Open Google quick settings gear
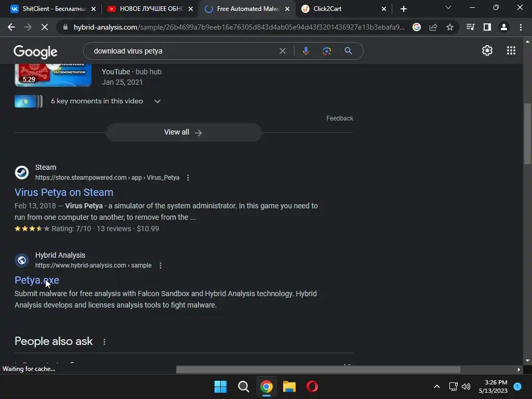This screenshot has width=532, height=399. click(487, 50)
